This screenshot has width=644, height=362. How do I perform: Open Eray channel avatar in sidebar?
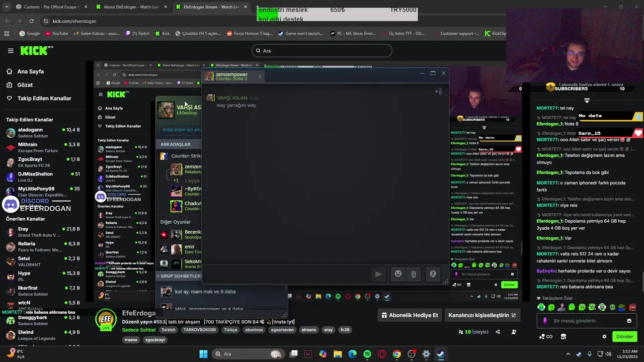[10, 232]
